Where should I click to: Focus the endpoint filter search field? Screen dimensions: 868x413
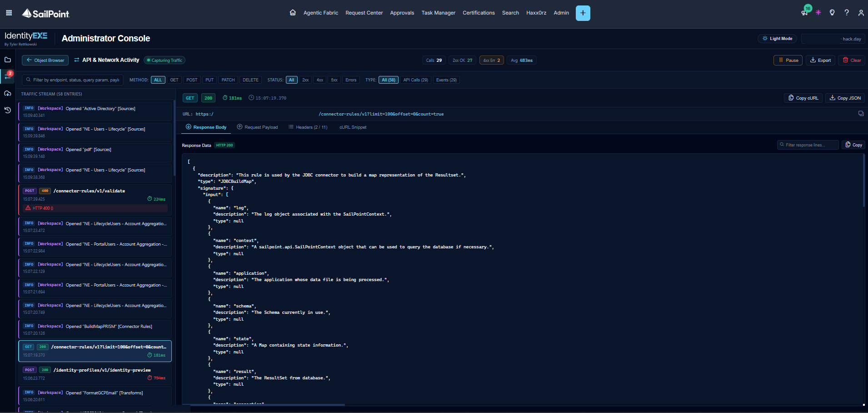click(73, 80)
